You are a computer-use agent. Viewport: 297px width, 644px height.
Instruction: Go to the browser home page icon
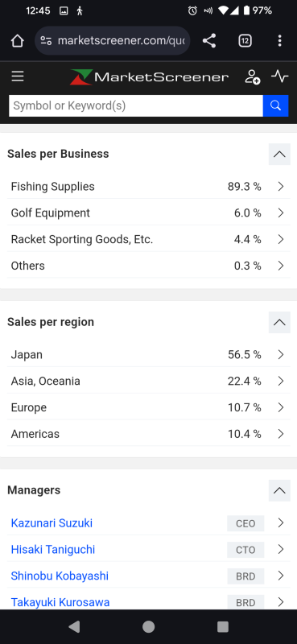click(x=17, y=41)
